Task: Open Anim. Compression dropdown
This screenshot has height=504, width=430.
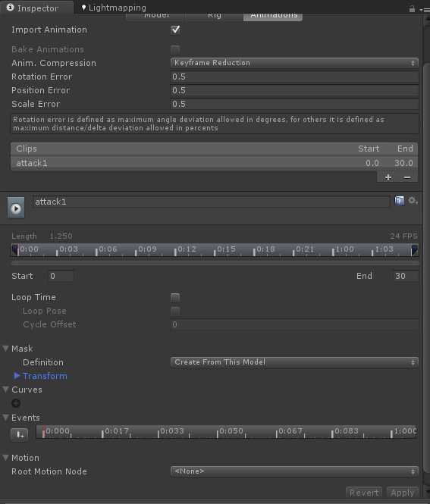Action: click(x=294, y=63)
